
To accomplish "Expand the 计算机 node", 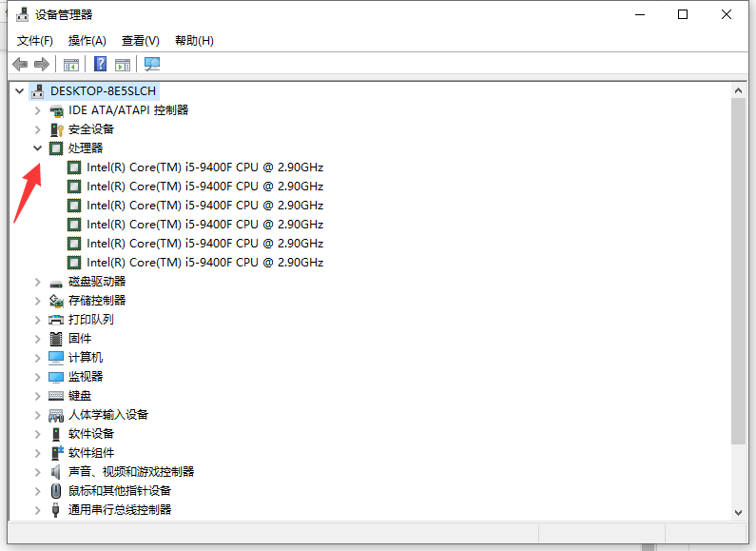I will click(38, 358).
